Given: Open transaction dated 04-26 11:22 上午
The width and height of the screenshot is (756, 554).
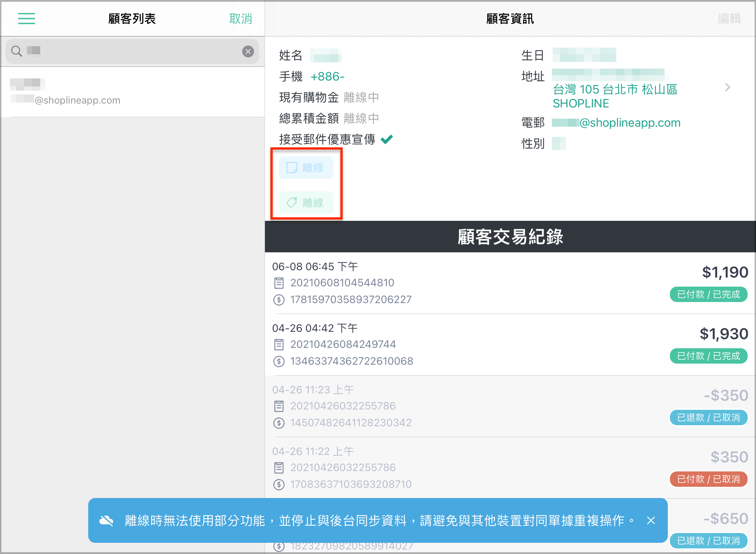Looking at the screenshot, I should coord(510,468).
